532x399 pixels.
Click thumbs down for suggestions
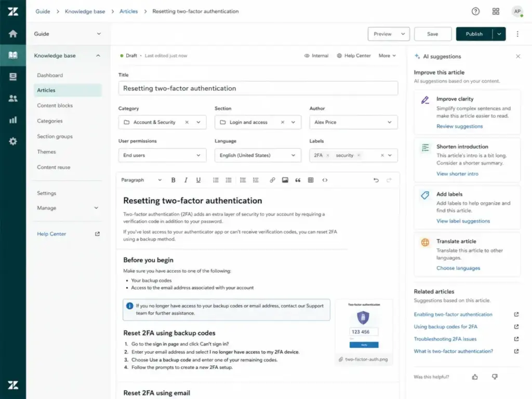(x=495, y=377)
